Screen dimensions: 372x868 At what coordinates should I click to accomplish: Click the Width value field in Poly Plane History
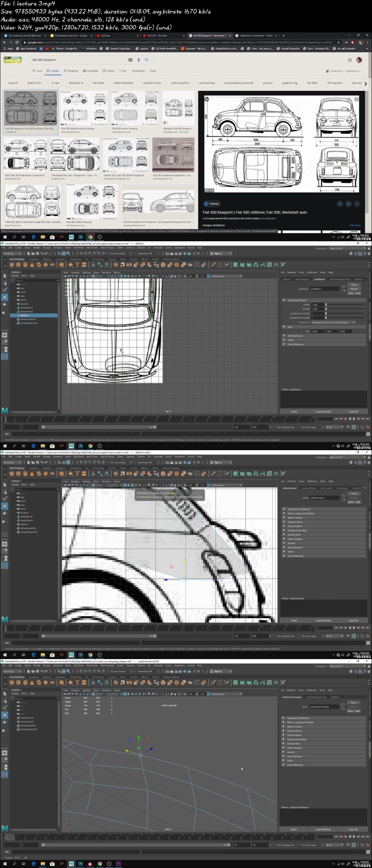317,304
